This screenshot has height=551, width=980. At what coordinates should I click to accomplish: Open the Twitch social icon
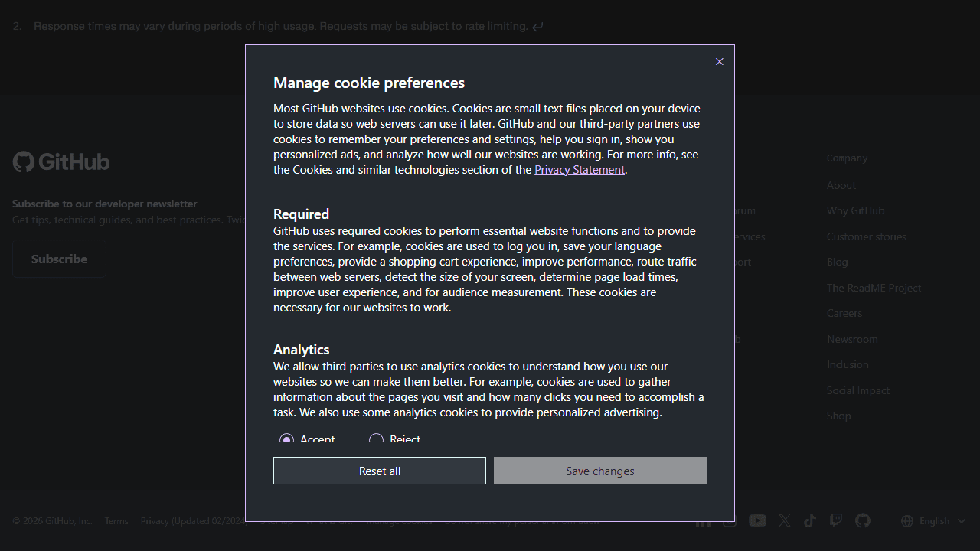coord(836,520)
